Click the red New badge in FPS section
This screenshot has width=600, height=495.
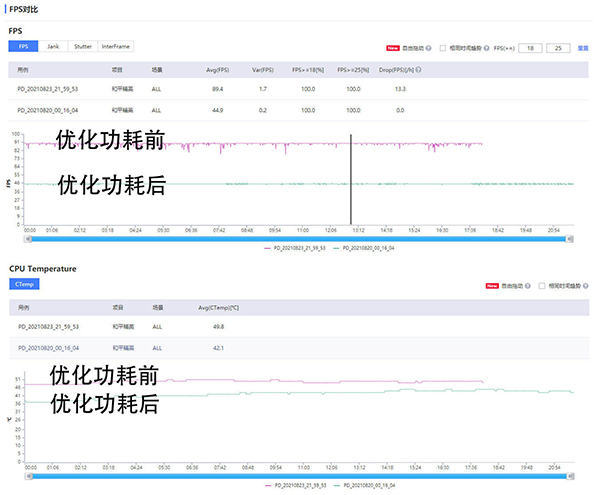(x=392, y=48)
